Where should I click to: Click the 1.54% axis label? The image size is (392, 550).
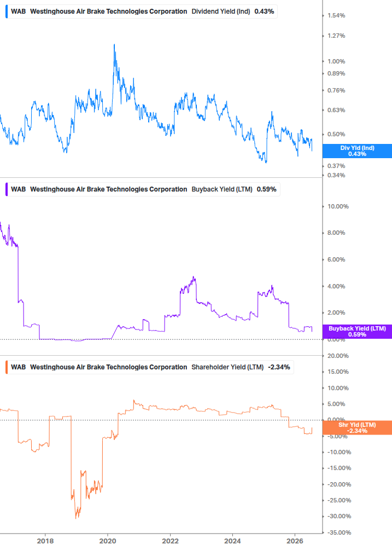(336, 16)
